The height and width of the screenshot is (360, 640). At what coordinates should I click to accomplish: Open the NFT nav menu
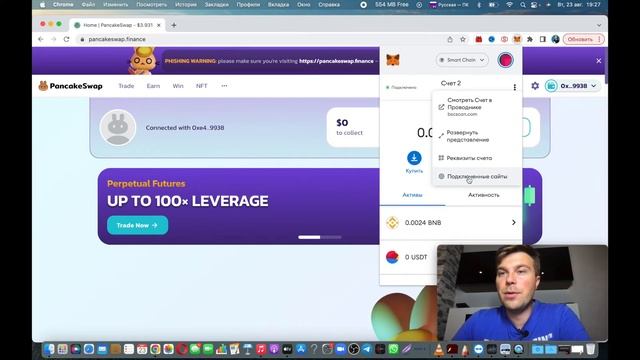pyautogui.click(x=202, y=86)
